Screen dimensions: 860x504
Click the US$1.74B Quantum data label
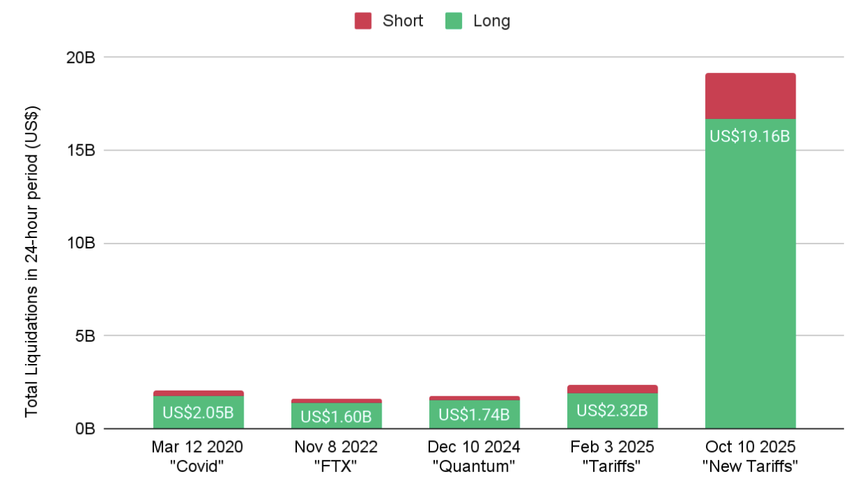tap(474, 414)
